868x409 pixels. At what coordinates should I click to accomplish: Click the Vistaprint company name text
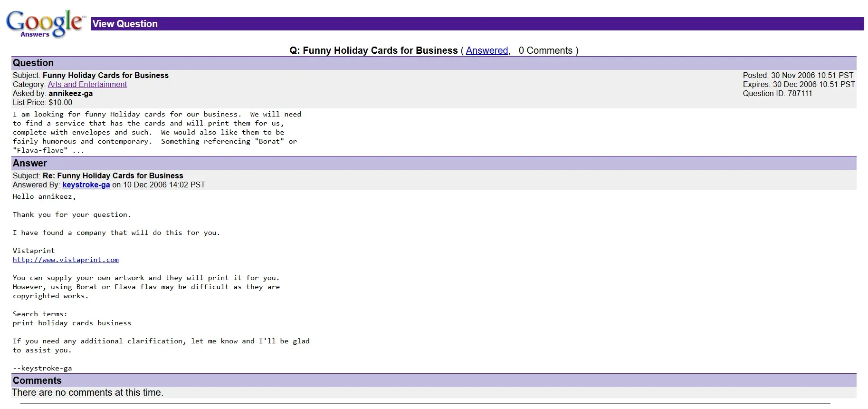point(34,251)
